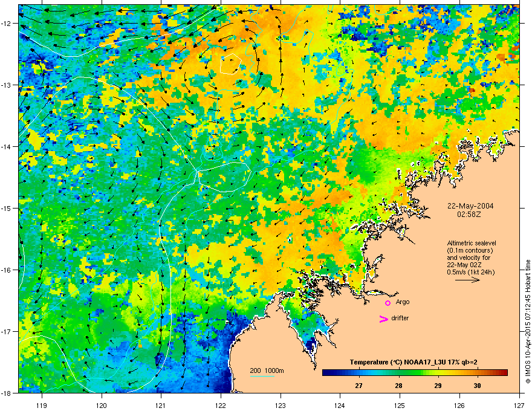
Task: Click the longitude axis label 125
Action: (400, 405)
